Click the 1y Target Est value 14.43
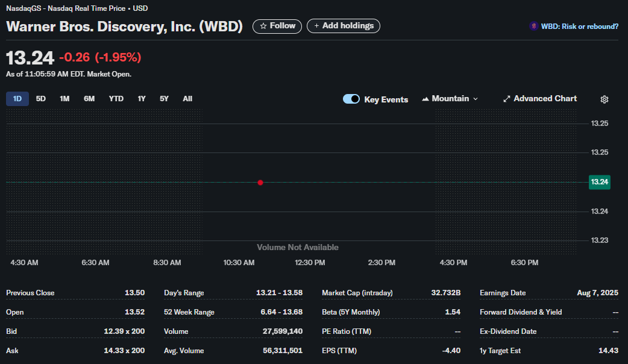 pos(608,350)
